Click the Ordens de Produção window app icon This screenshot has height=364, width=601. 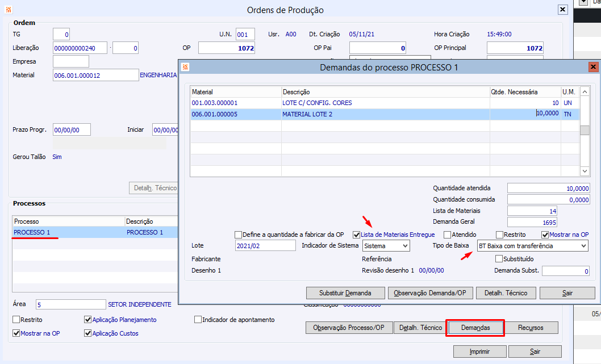[x=9, y=10]
